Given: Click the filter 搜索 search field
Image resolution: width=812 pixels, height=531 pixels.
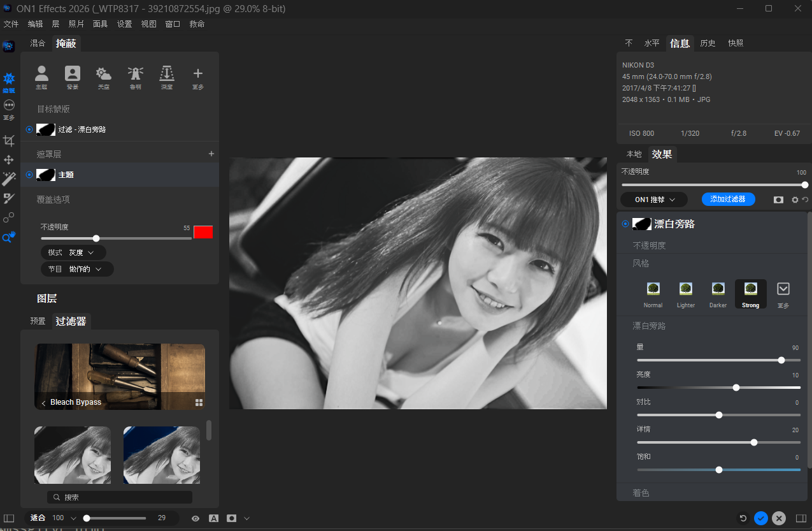Looking at the screenshot, I should [120, 497].
